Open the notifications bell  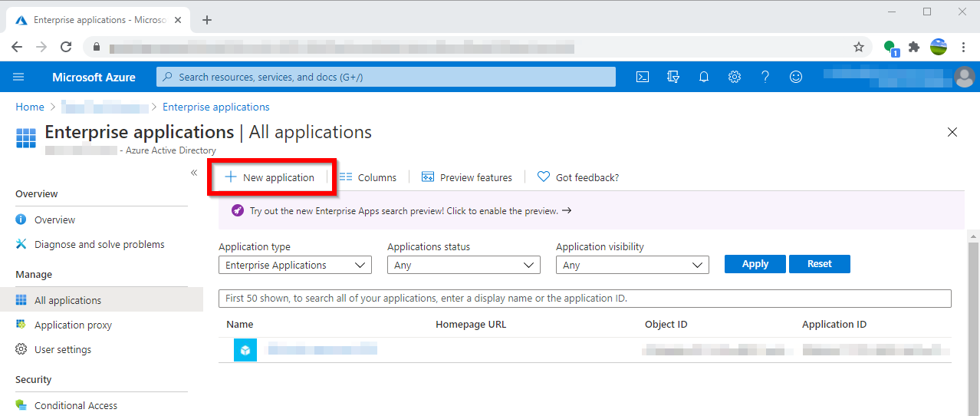[x=704, y=77]
